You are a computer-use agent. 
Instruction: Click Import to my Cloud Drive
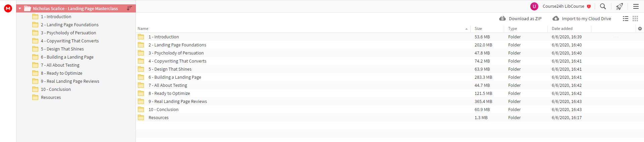tap(582, 19)
